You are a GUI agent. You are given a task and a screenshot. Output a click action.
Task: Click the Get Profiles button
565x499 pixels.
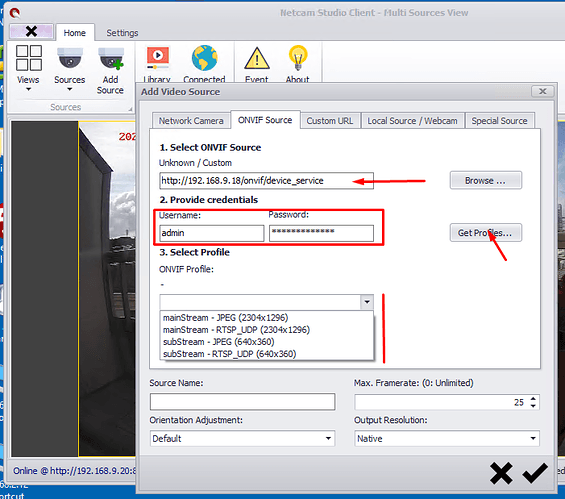[x=485, y=233]
